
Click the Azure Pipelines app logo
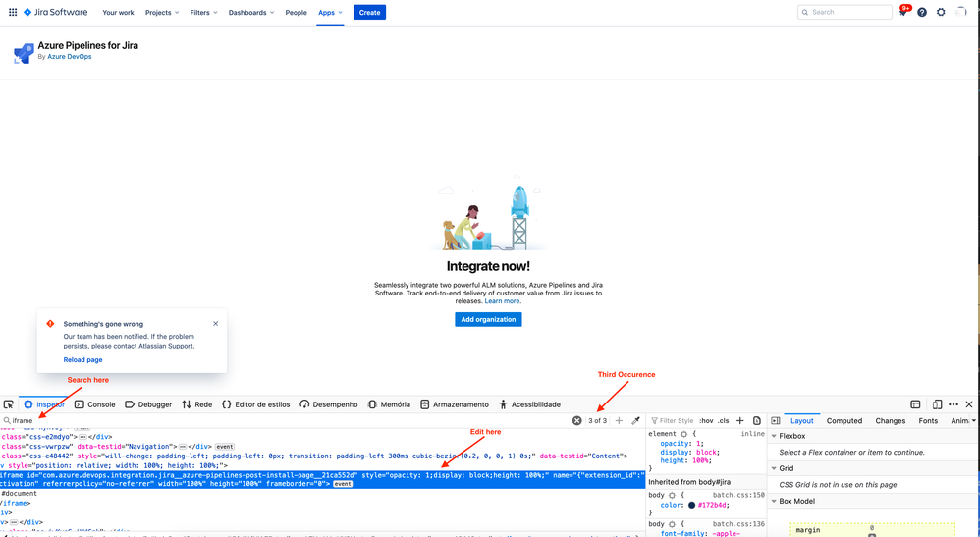[x=24, y=53]
